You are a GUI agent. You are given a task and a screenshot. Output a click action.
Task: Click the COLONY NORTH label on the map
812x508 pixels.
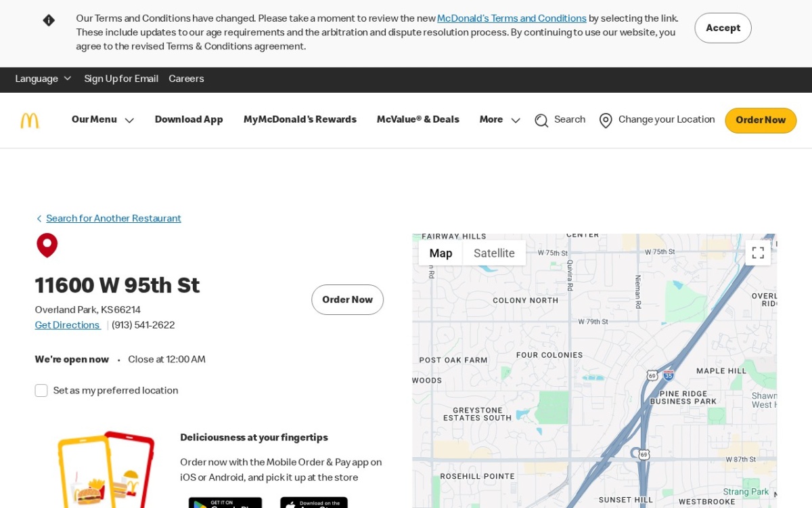tap(526, 300)
